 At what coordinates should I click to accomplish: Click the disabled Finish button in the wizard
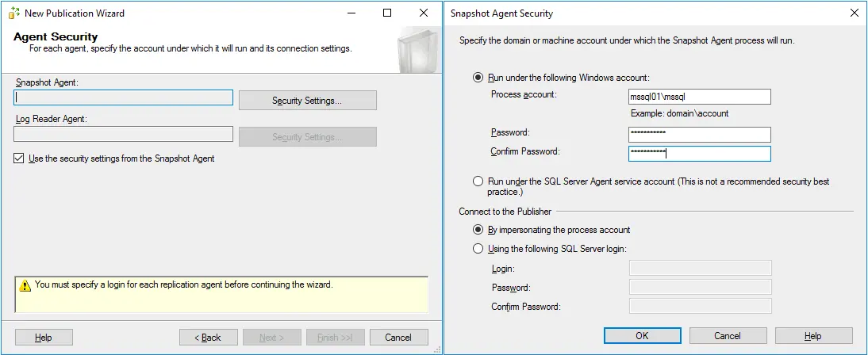(336, 338)
